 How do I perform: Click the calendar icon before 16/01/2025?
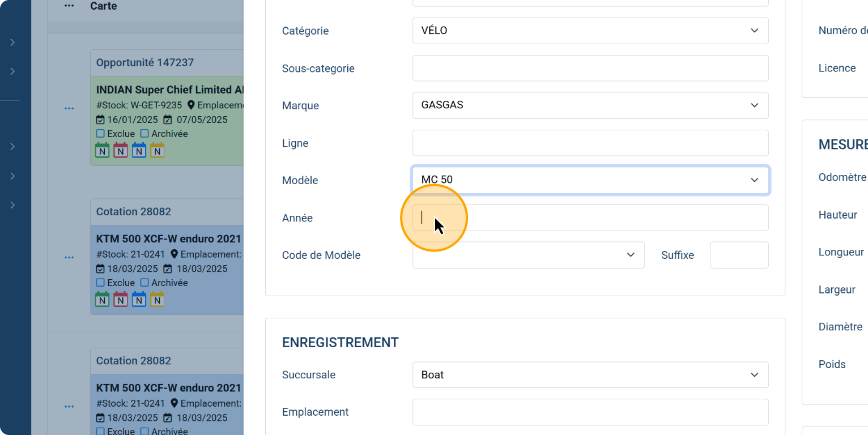click(x=100, y=120)
